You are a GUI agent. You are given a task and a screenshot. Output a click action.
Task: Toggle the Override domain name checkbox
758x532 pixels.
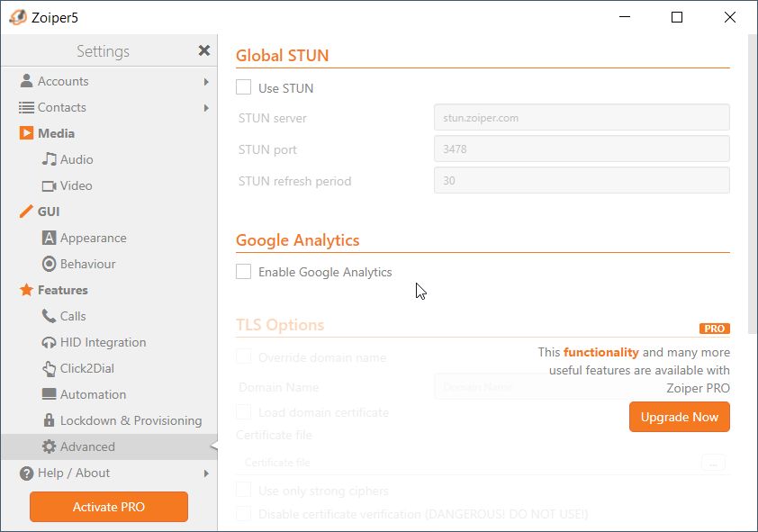[244, 357]
